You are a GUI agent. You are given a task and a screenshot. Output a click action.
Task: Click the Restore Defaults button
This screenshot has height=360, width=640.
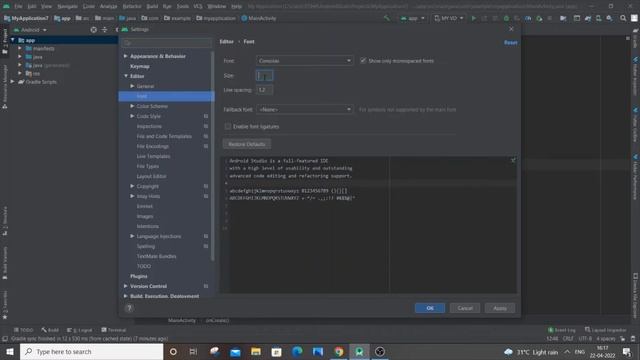(247, 144)
